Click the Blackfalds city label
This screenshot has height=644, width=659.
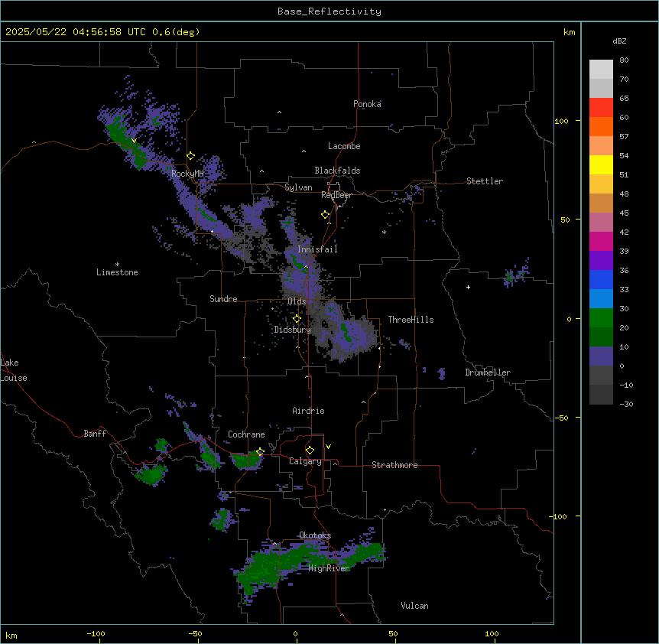pyautogui.click(x=337, y=171)
